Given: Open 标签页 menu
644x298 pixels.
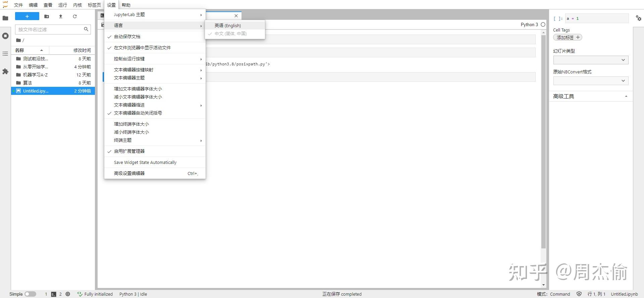Looking at the screenshot, I should [94, 5].
